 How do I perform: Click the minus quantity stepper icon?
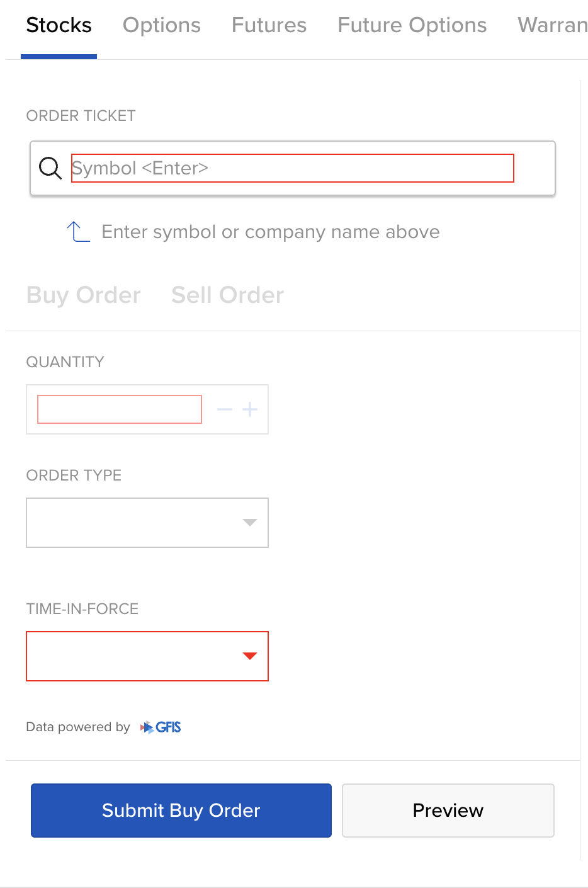225,409
